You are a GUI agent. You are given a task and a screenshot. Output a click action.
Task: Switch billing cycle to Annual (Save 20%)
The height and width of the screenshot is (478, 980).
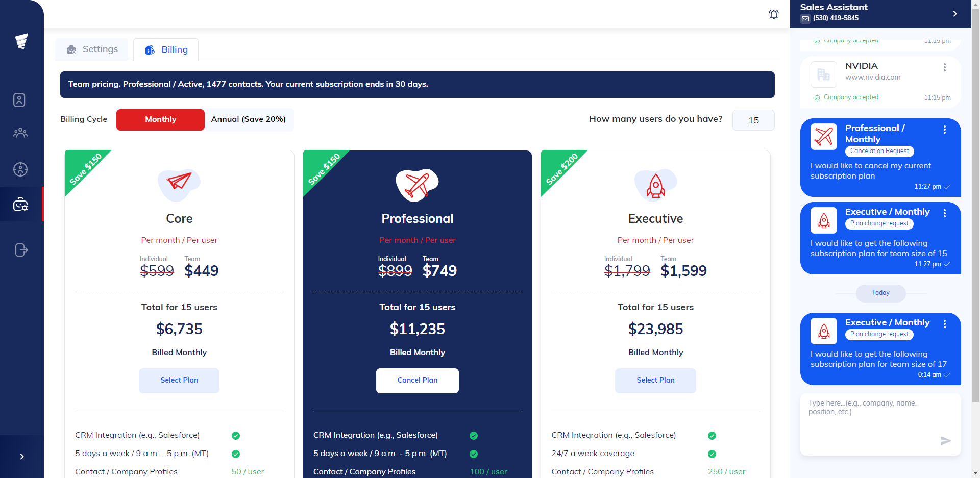click(x=249, y=119)
